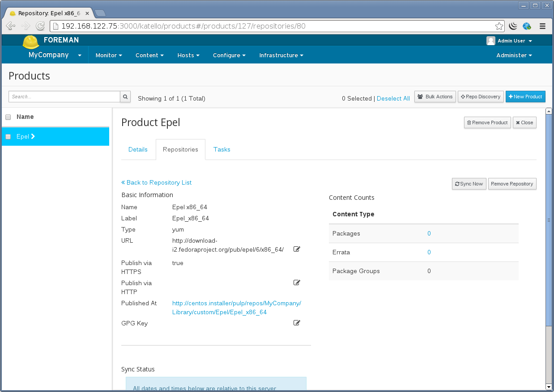Open a new browser tab
Viewport: 554px width, 392px height.
(x=100, y=13)
